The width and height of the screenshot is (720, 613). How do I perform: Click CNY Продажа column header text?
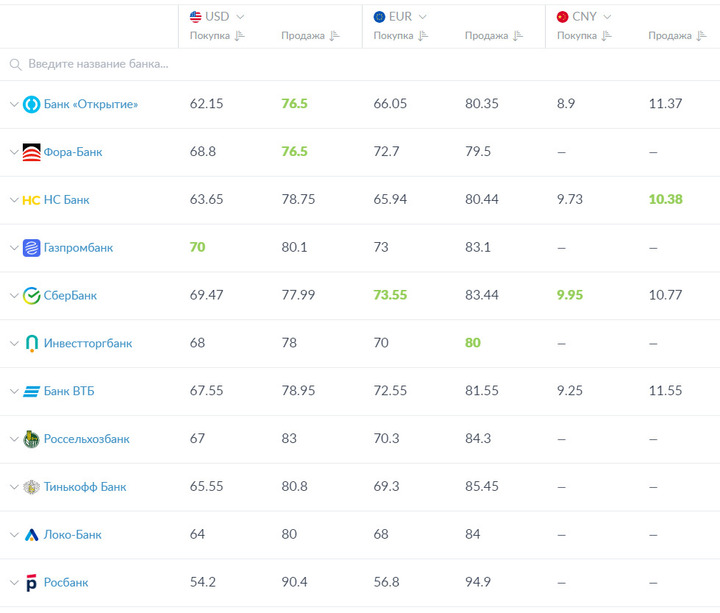coord(670,36)
